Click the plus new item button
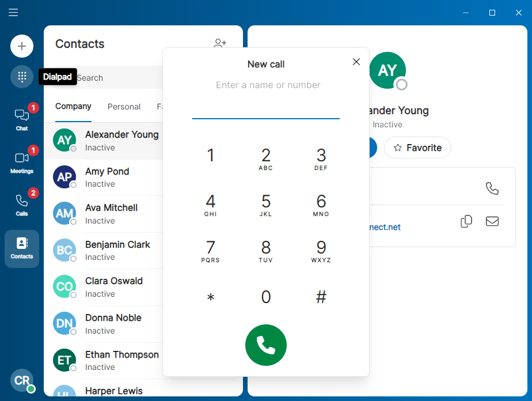This screenshot has width=532, height=401. [22, 46]
